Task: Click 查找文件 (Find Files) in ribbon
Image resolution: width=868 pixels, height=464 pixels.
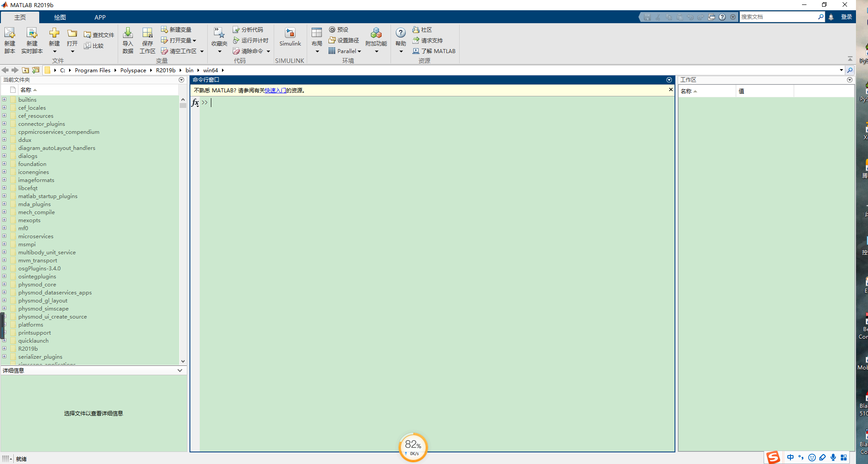Action: point(99,35)
